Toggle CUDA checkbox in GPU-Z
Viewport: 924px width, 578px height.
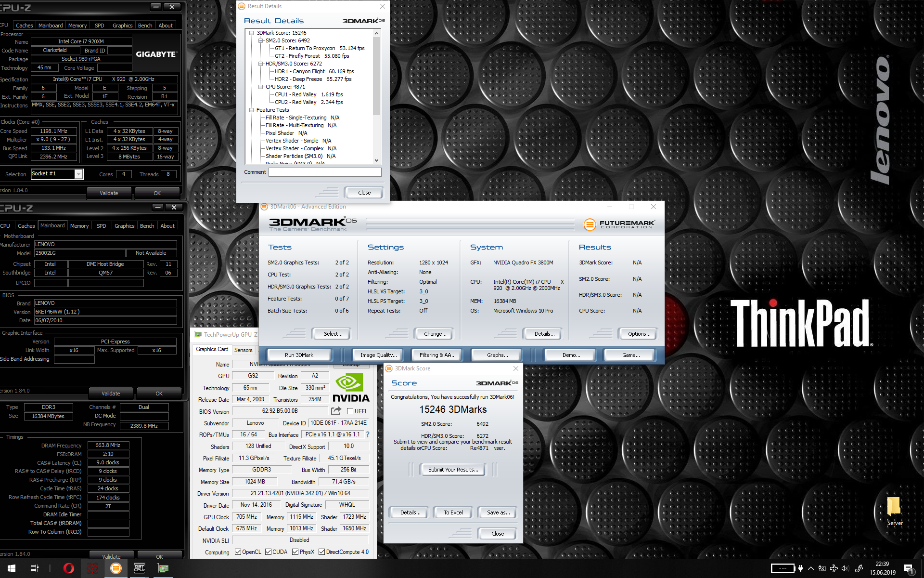[268, 552]
